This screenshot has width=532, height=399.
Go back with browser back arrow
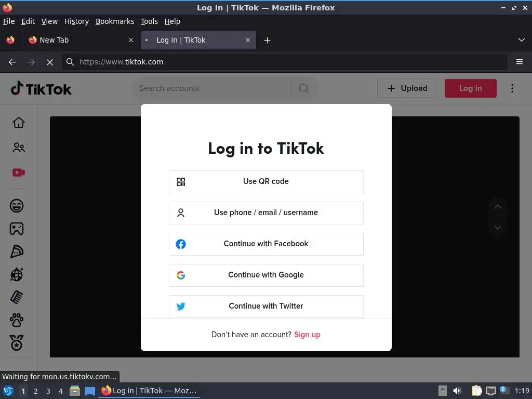(12, 62)
